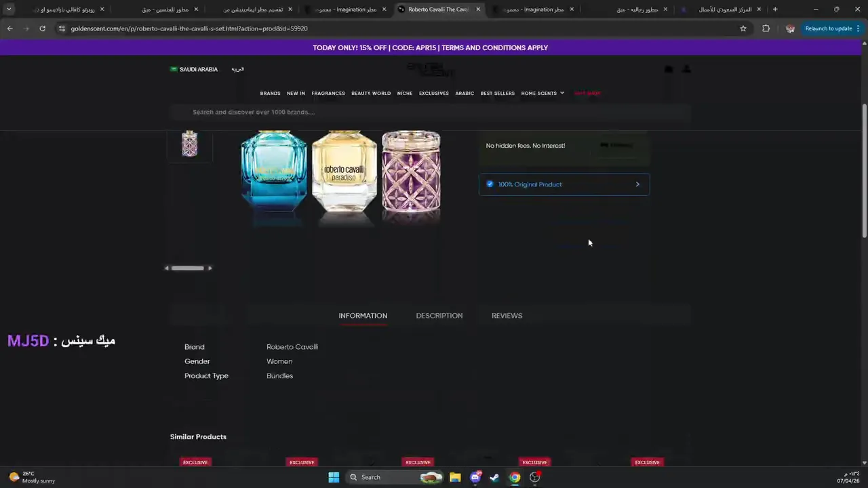Open the EXCLUSIVES menu
Viewport: 868px width, 488px height.
pos(434,93)
